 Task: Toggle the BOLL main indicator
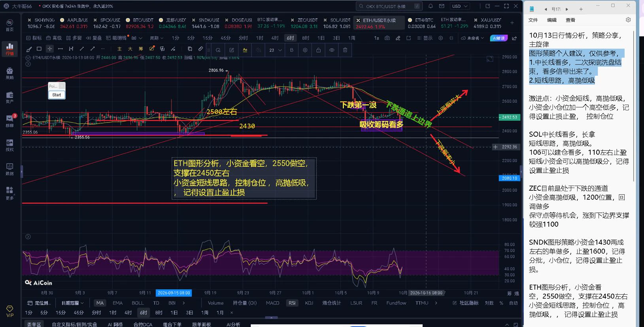coord(138,303)
